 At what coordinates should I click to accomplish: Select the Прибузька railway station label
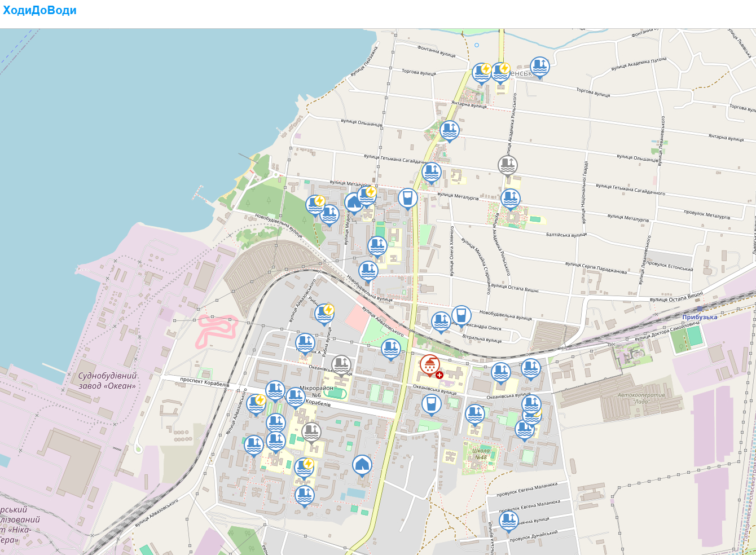click(x=700, y=317)
